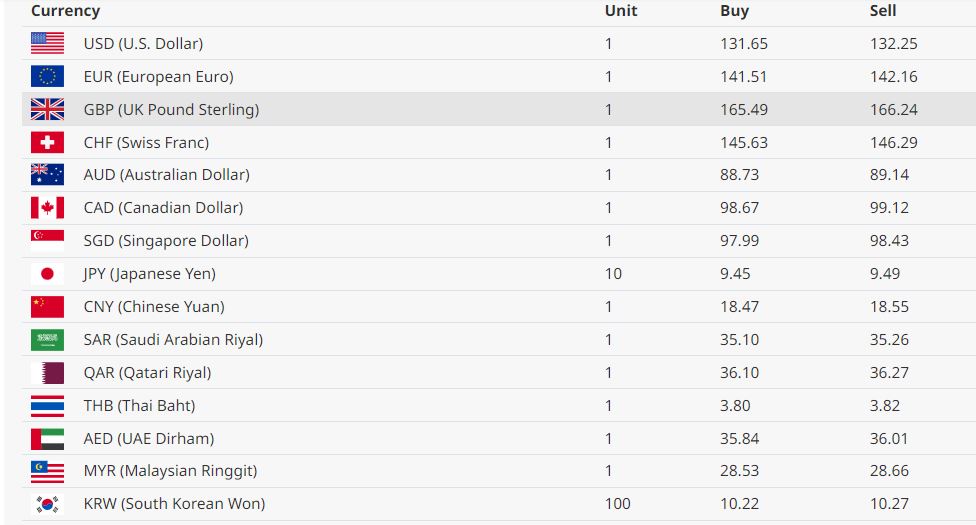Click the Buy column header
This screenshot has width=976, height=525.
(734, 11)
